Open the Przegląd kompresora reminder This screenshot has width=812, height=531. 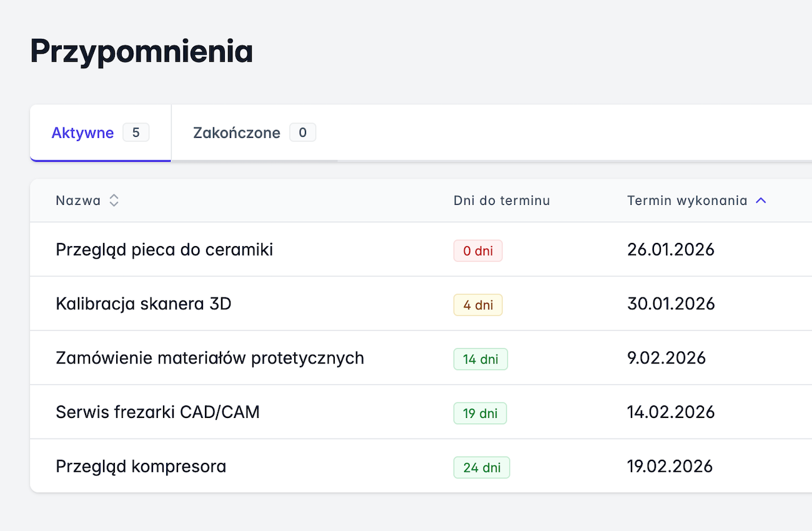[141, 467]
